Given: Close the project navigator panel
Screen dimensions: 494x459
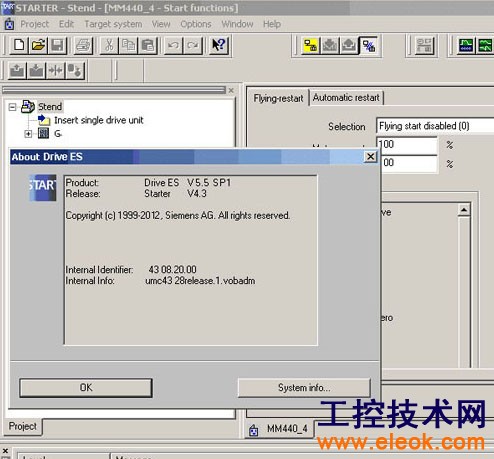Looking at the screenshot, I should tap(231, 90).
